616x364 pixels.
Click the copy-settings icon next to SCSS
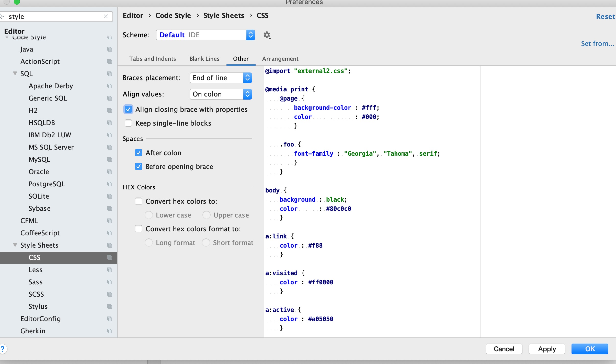[x=110, y=294]
